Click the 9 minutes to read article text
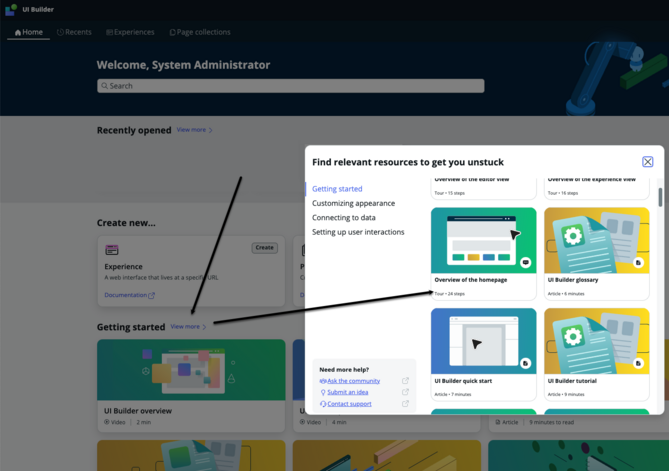669x471 pixels. tap(551, 422)
